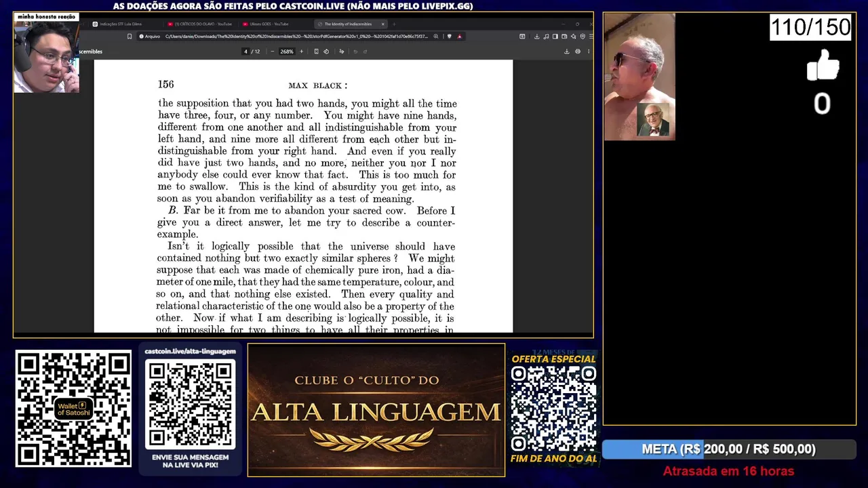
Task: Click the 'FIM DE ANO DO AL' text
Action: click(x=554, y=459)
